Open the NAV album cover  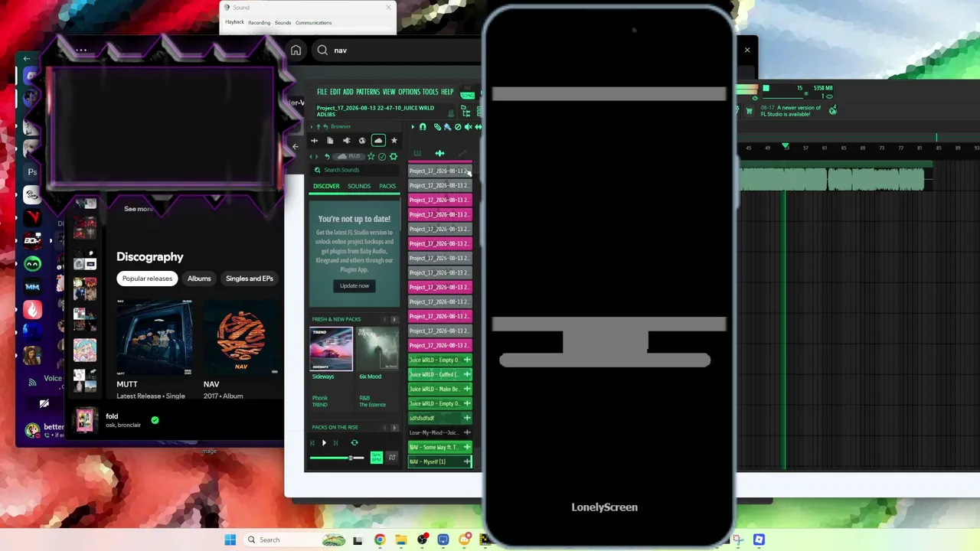coord(241,337)
